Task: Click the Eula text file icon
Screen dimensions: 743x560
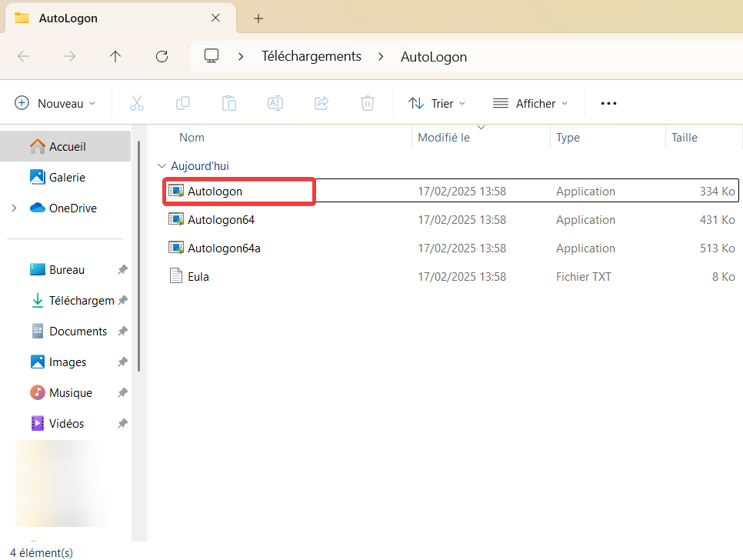Action: (x=176, y=276)
